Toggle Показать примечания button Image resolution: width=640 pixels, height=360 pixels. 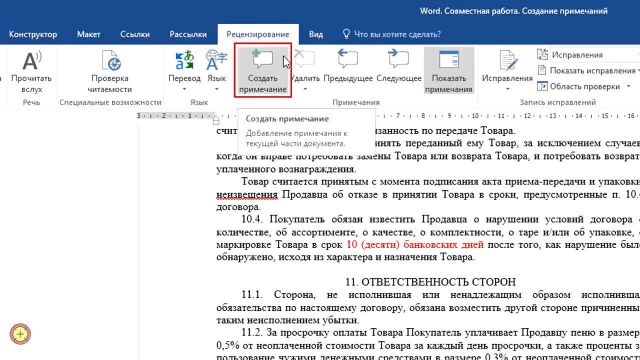[x=449, y=71]
